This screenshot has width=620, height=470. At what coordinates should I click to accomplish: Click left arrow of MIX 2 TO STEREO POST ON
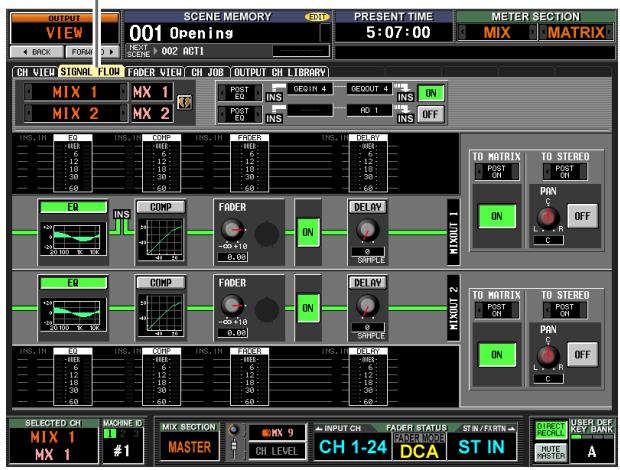(547, 310)
